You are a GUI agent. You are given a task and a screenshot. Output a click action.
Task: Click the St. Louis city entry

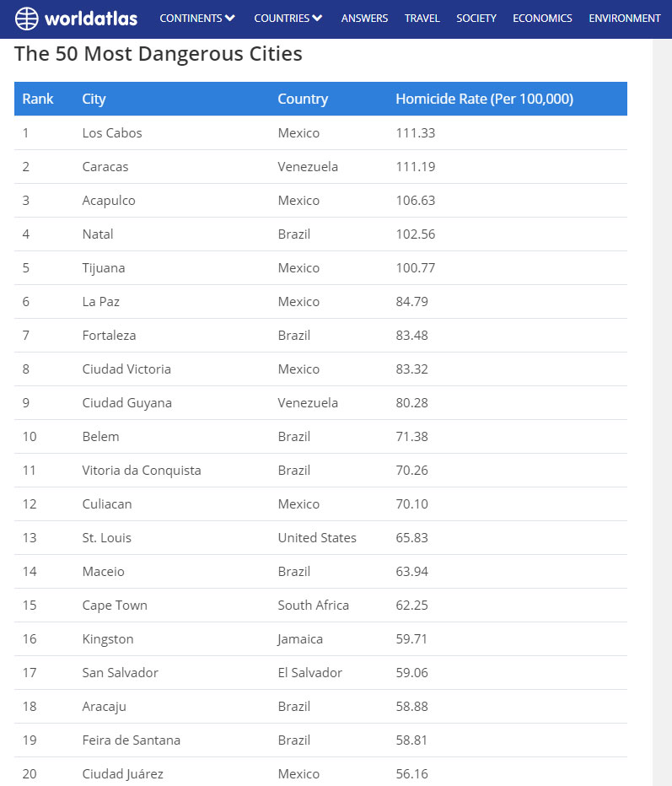[107, 538]
